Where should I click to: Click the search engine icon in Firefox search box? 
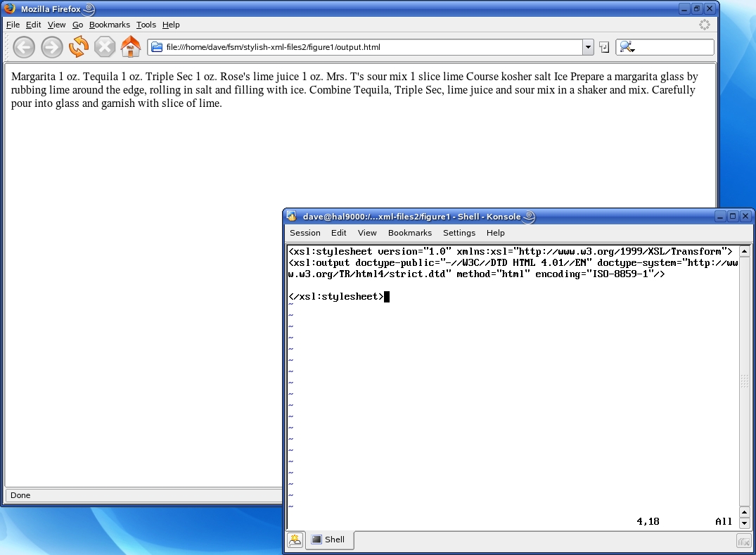point(627,46)
